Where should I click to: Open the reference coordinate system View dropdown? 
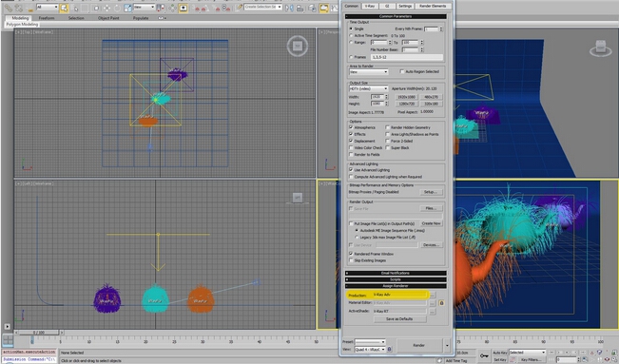pyautogui.click(x=145, y=7)
